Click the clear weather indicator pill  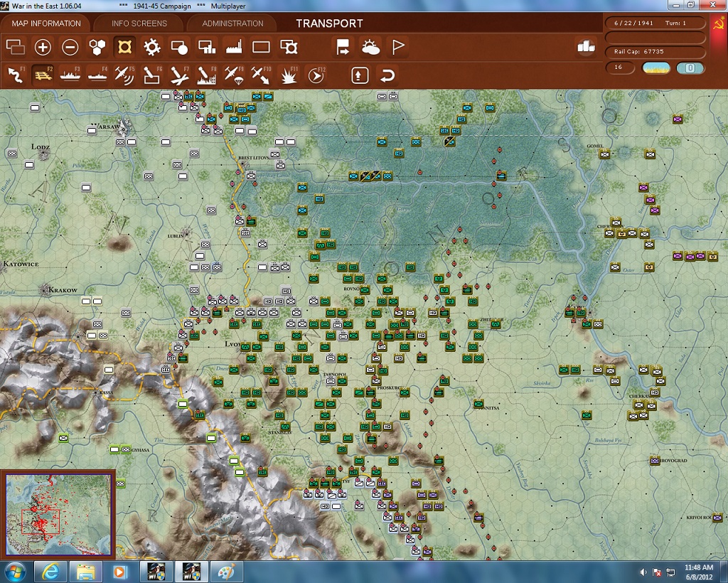[x=655, y=68]
